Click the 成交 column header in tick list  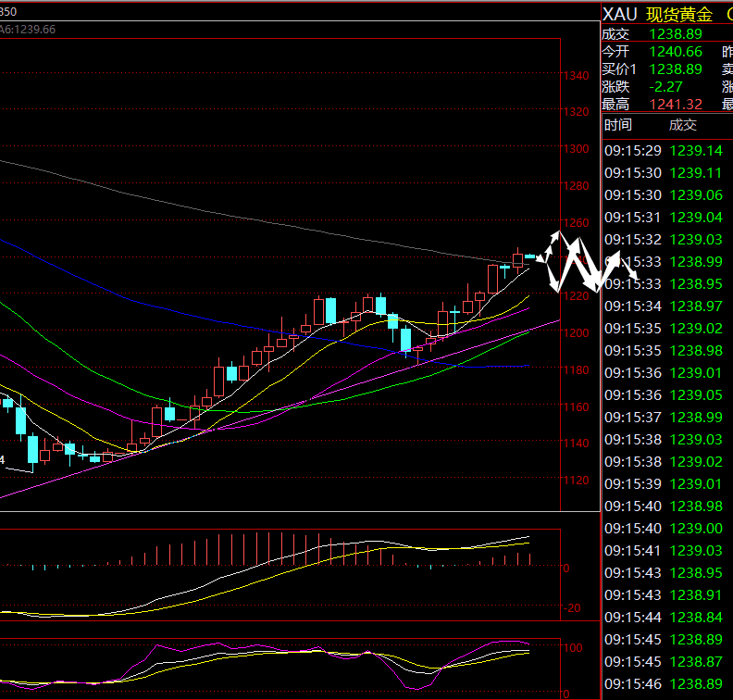click(x=683, y=125)
